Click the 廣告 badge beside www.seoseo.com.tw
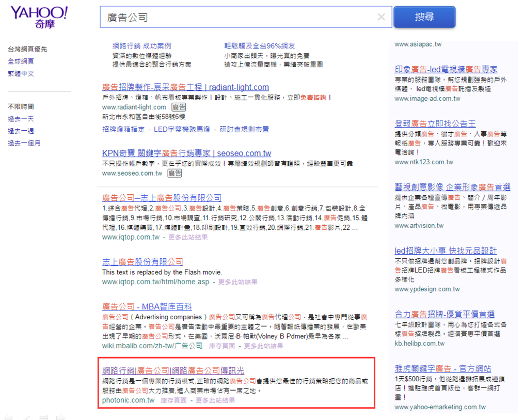This screenshot has width=524, height=420. click(x=175, y=173)
